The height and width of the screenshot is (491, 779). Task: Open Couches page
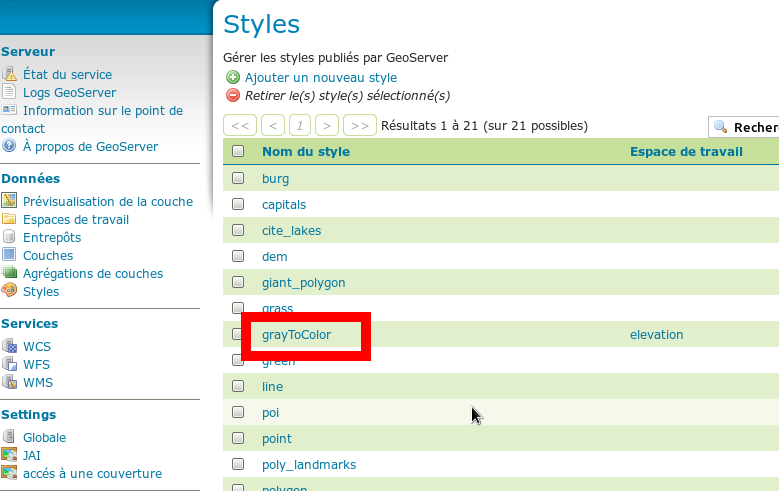click(48, 255)
